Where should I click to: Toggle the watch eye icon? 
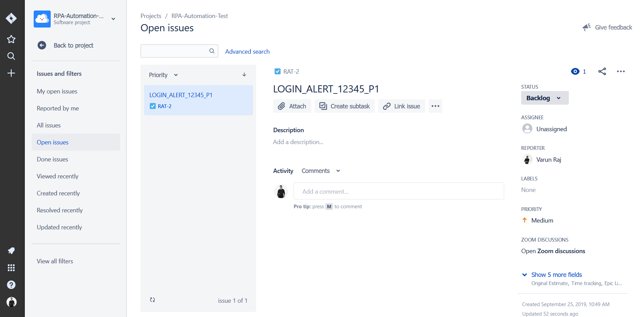click(x=575, y=71)
